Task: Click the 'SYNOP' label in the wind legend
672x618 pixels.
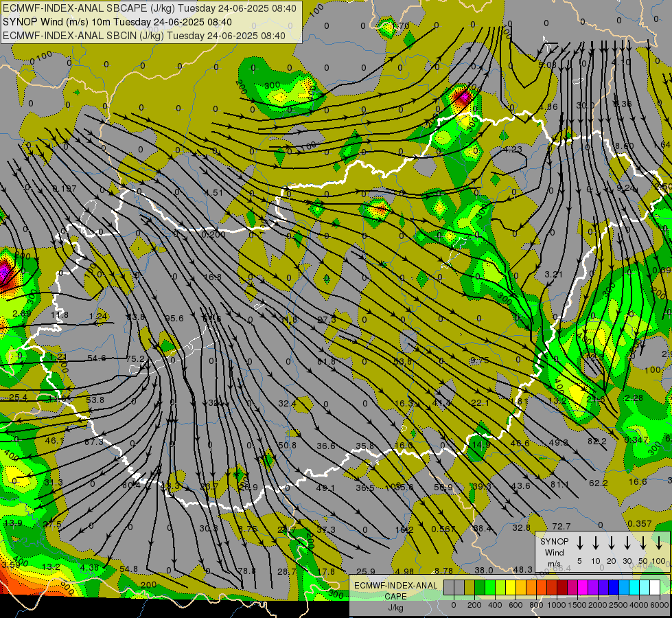Action: point(554,541)
